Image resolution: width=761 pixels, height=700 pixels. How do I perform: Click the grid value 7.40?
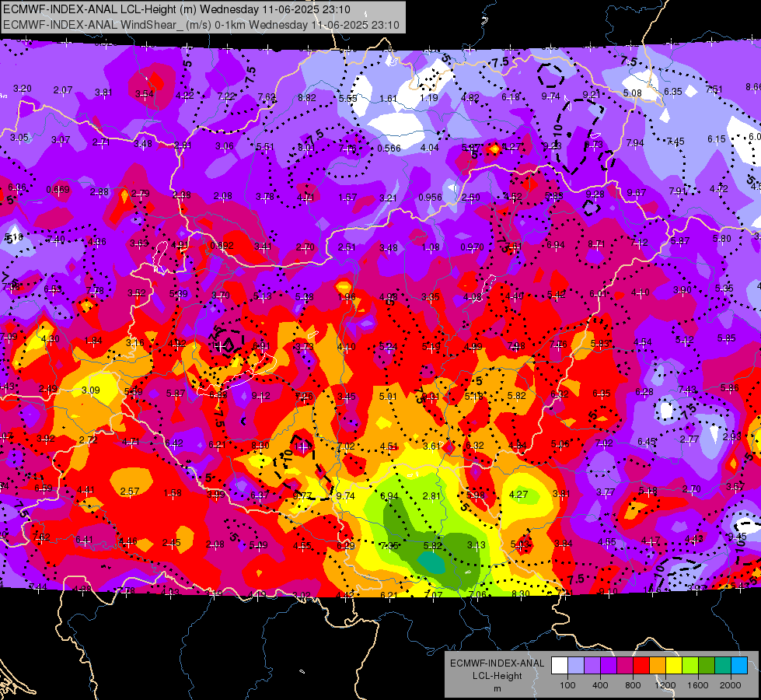coord(56,239)
